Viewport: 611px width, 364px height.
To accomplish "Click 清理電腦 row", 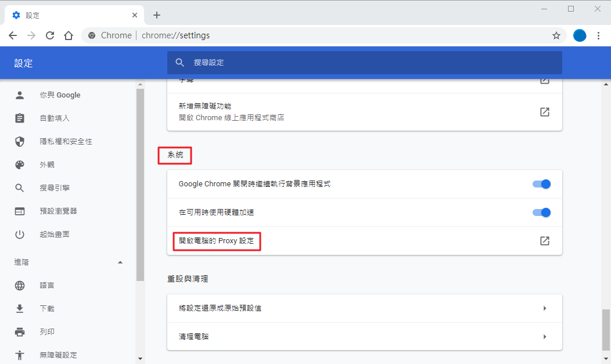I will pyautogui.click(x=365, y=337).
